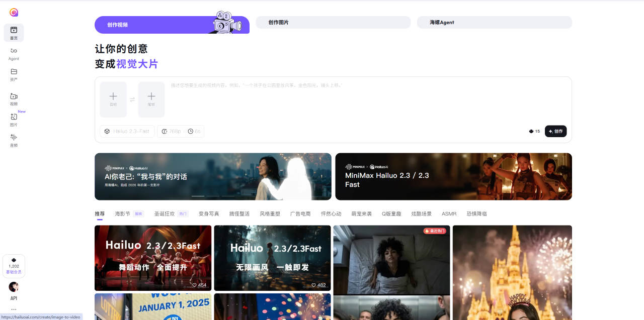Select the 圣诞狂欢 category tab

[171, 214]
